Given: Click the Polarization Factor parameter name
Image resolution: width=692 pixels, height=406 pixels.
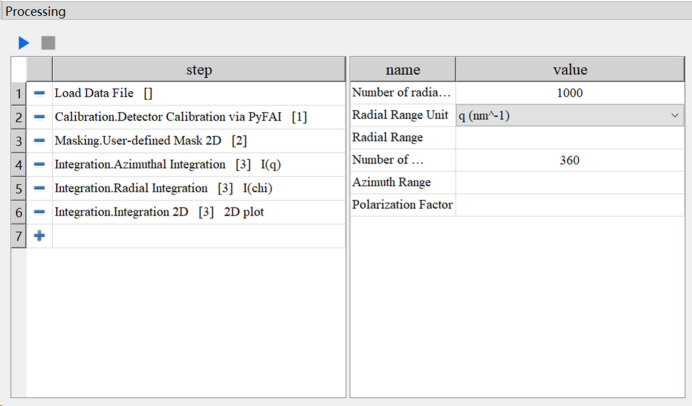Looking at the screenshot, I should [402, 205].
